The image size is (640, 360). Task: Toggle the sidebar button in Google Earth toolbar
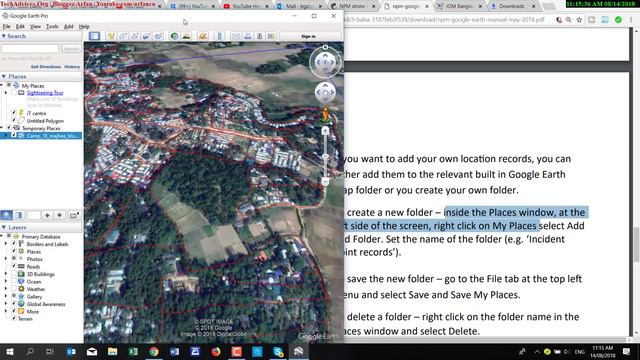(94, 36)
